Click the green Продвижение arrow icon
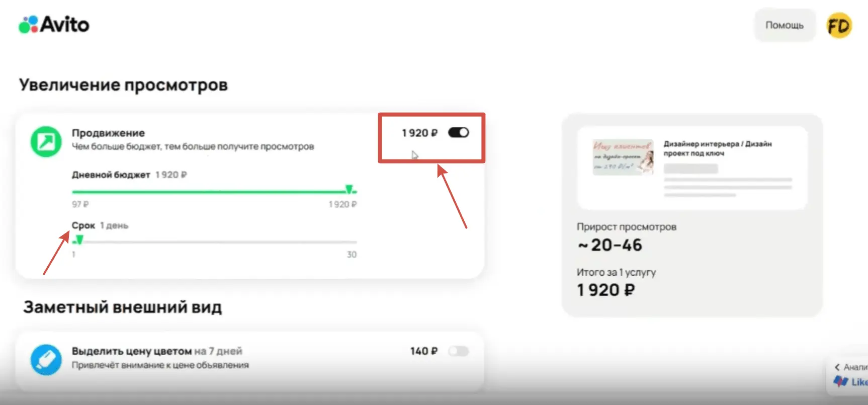 46,141
